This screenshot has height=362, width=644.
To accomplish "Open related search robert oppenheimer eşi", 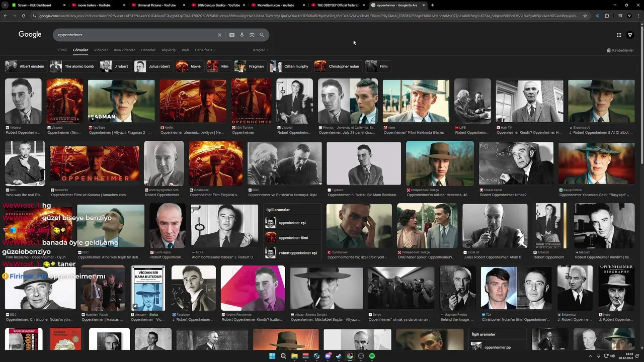I will (x=292, y=253).
